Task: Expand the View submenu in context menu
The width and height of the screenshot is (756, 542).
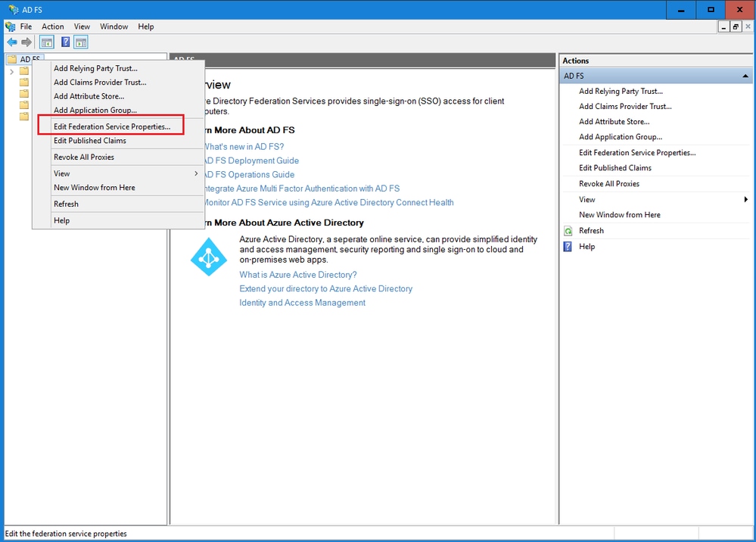Action: pyautogui.click(x=118, y=173)
